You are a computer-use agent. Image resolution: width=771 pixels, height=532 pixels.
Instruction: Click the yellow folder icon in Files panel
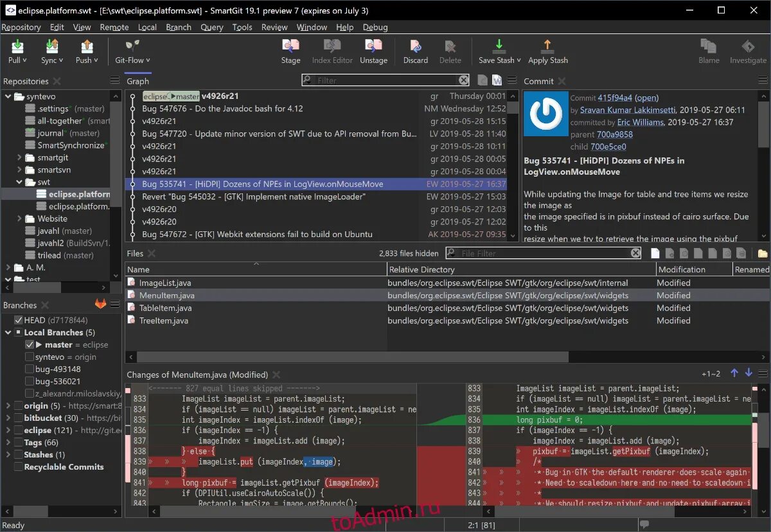763,253
